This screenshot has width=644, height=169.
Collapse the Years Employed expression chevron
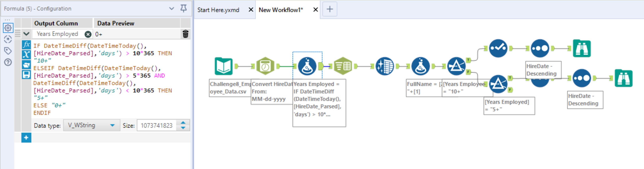(x=26, y=34)
